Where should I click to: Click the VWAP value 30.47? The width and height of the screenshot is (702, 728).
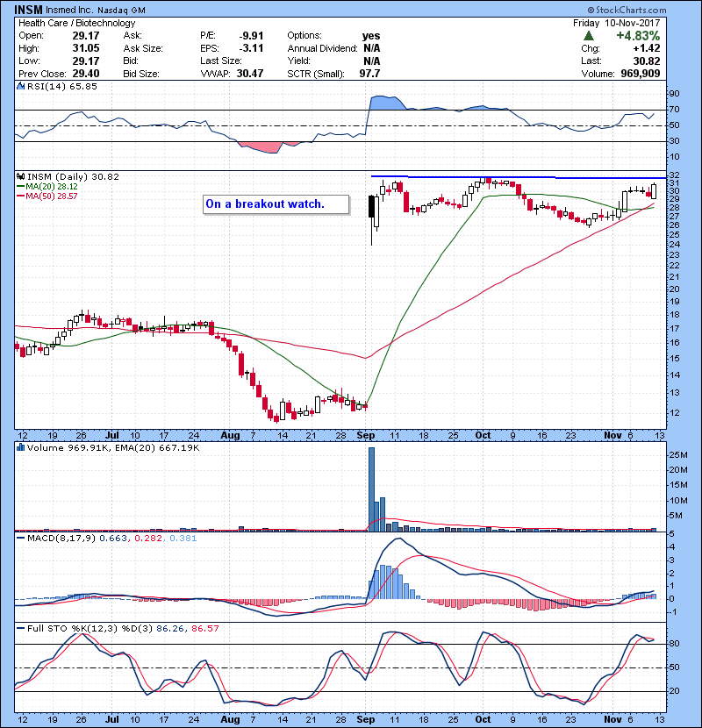click(x=250, y=74)
